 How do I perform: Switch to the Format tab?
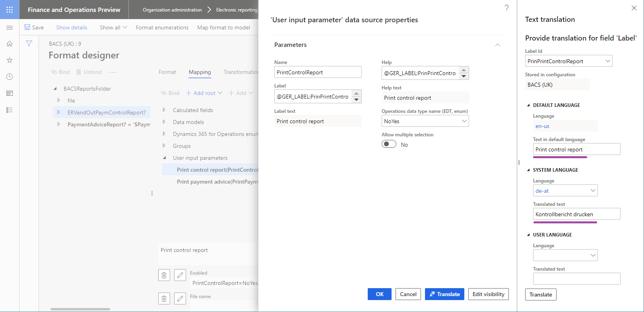point(167,72)
